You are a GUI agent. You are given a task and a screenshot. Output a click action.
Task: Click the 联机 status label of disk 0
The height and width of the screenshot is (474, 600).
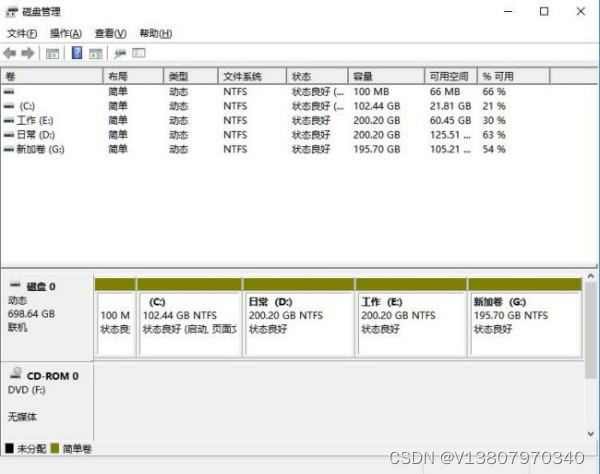click(x=18, y=327)
